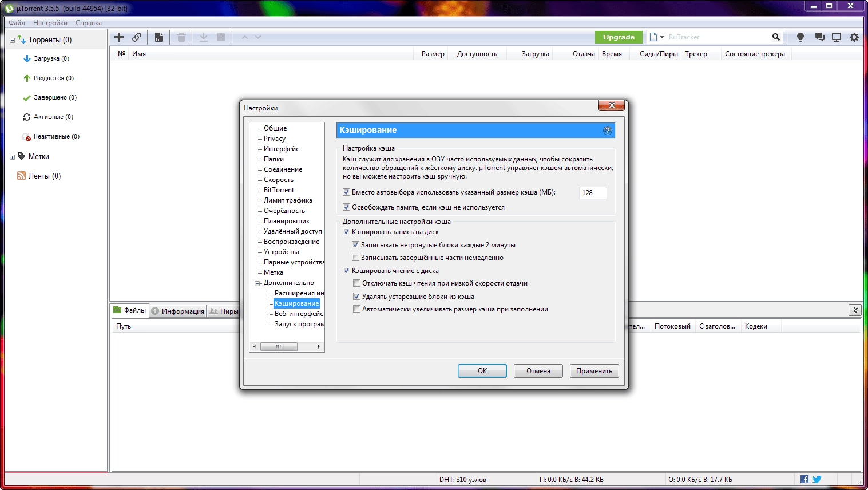
Task: Click the Create New Torrent file icon
Action: point(159,37)
